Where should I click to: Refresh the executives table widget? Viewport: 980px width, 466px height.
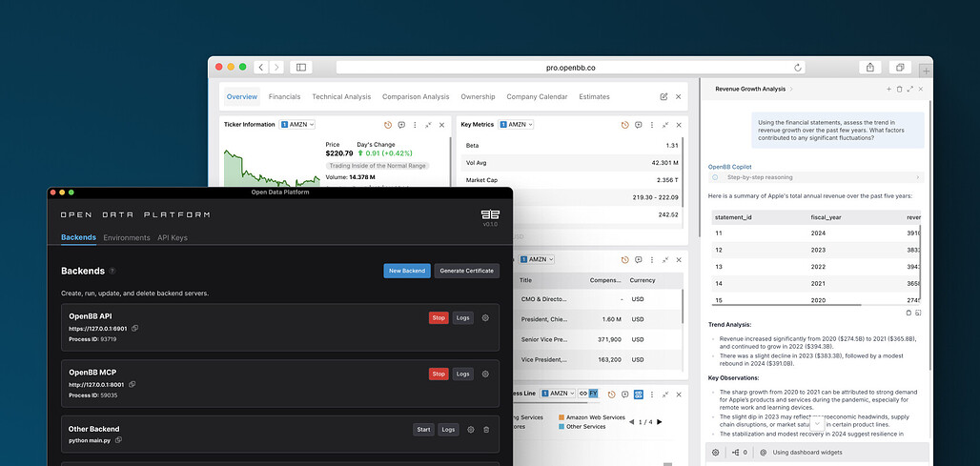point(624,260)
